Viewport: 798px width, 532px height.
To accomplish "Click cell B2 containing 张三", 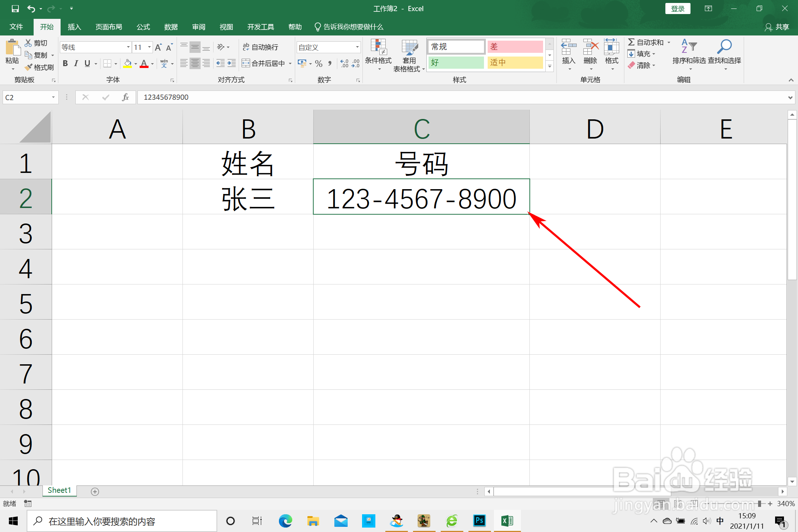I will pyautogui.click(x=248, y=198).
